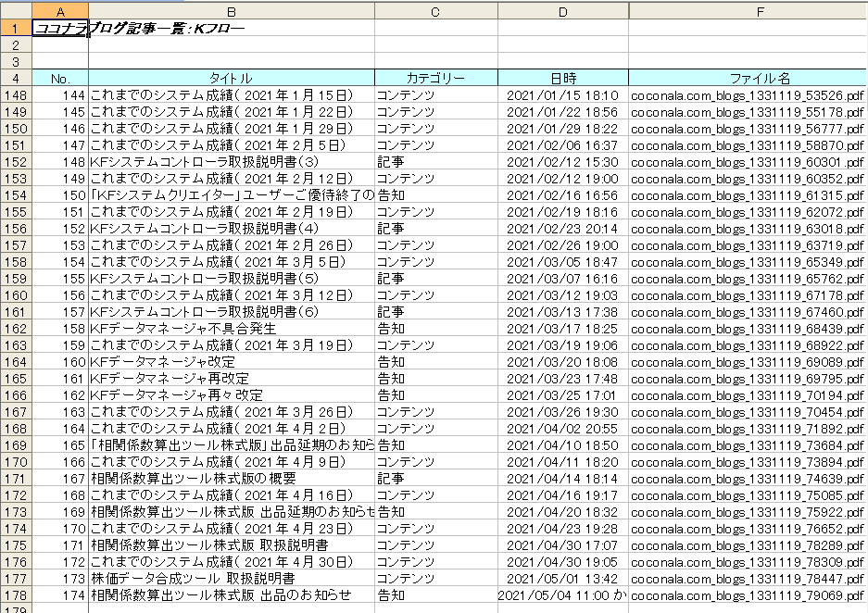Screen dimensions: 868x613
Task: Select file cell coconala.com_blogs_1331119_78447.pdf
Action: 748,579
